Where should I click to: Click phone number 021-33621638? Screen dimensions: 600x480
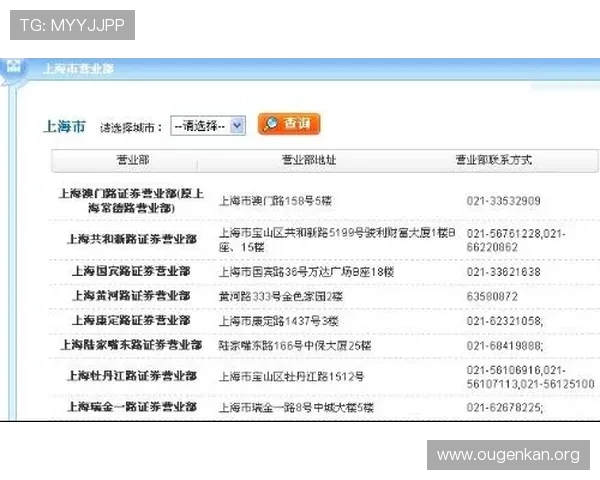click(x=504, y=272)
